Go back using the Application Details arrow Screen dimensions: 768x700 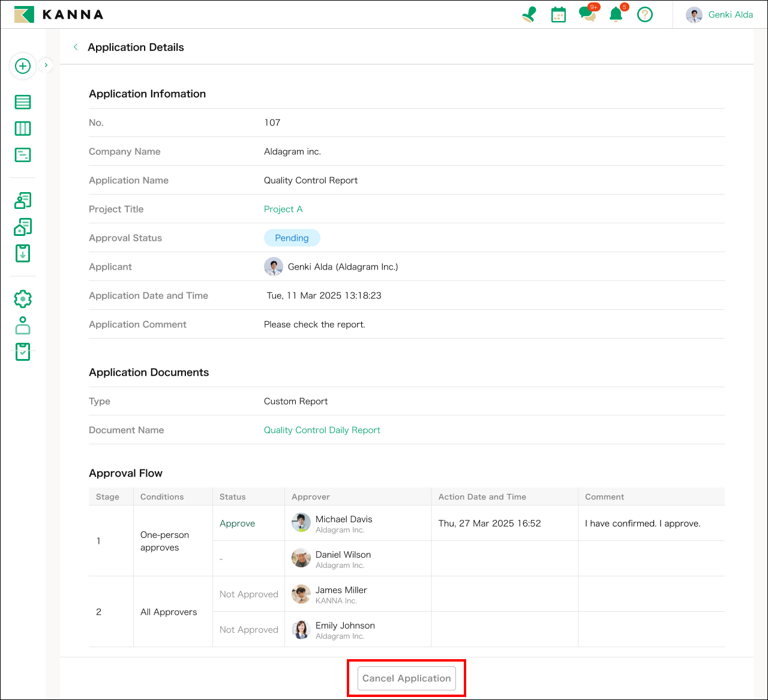pos(76,47)
